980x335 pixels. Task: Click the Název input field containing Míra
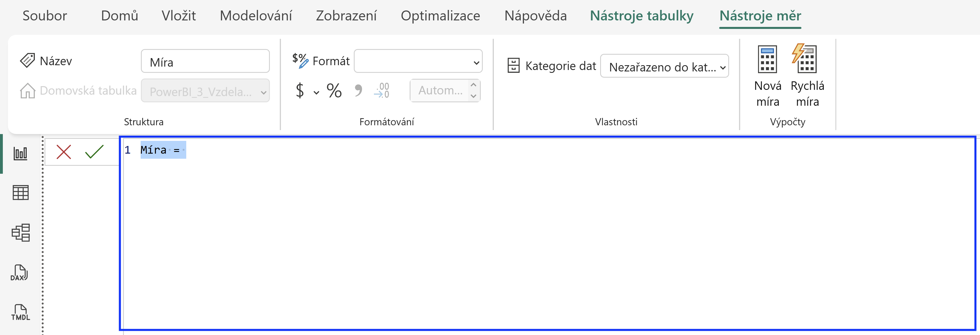click(x=205, y=61)
